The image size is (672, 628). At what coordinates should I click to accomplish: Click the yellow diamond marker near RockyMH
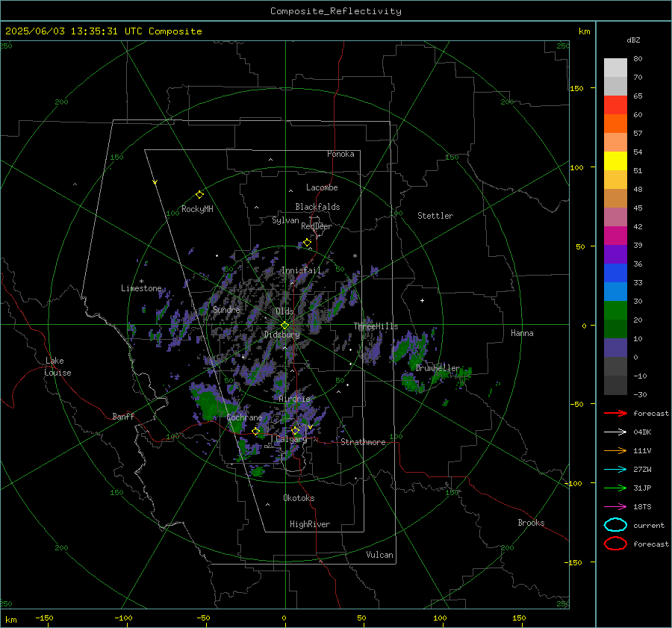tap(199, 195)
